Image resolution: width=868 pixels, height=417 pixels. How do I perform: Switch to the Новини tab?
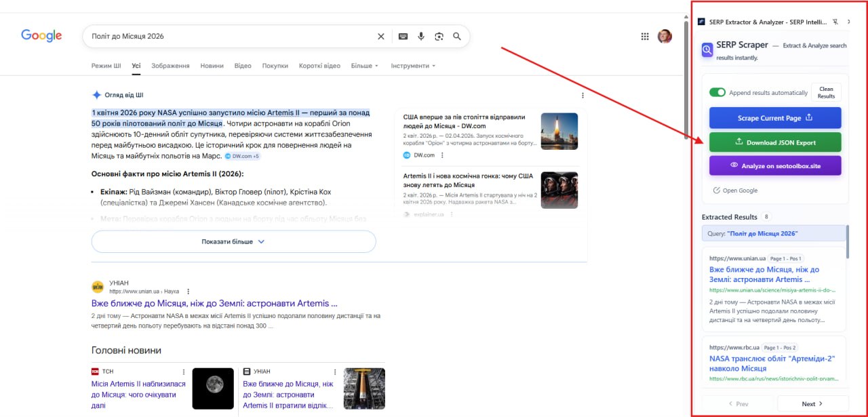click(212, 66)
